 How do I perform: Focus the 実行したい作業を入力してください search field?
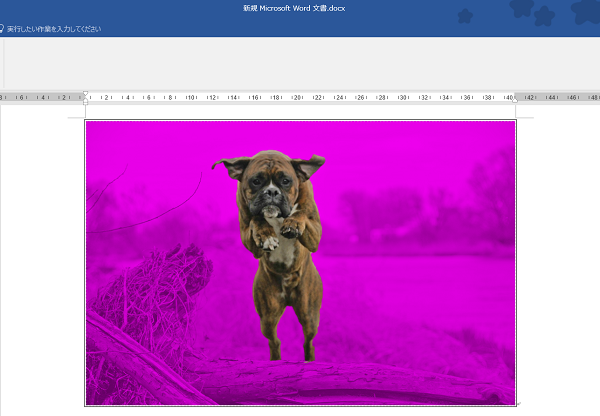tap(54, 29)
